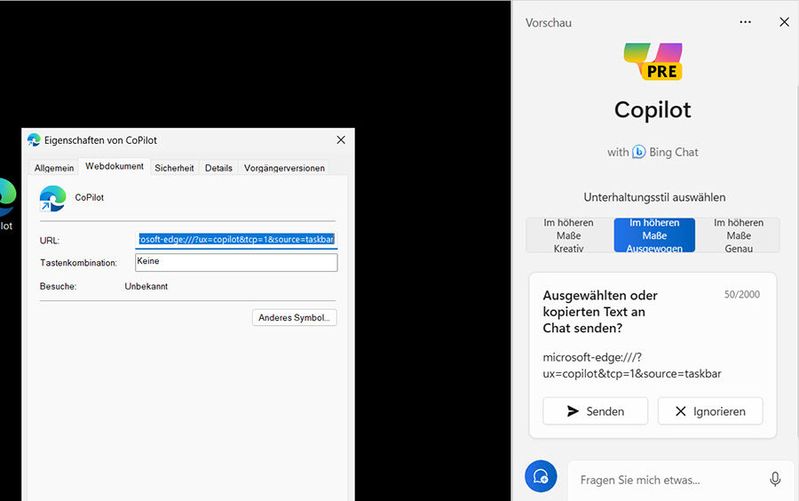Choose the Ausgewogen conversation style
The width and height of the screenshot is (799, 501).
pos(654,235)
